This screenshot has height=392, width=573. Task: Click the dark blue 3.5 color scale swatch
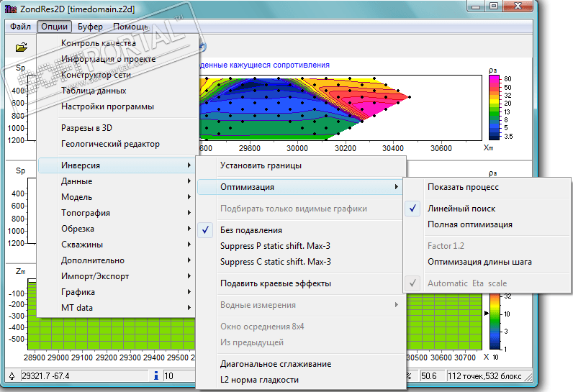pos(494,137)
